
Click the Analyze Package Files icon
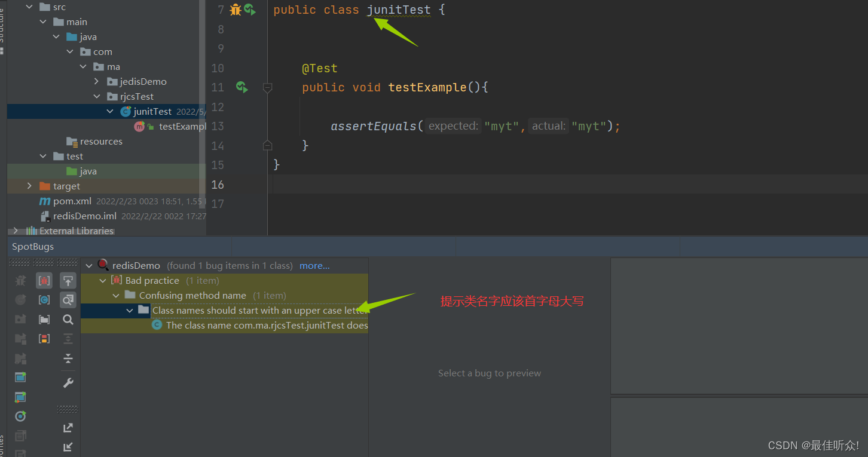point(20,319)
